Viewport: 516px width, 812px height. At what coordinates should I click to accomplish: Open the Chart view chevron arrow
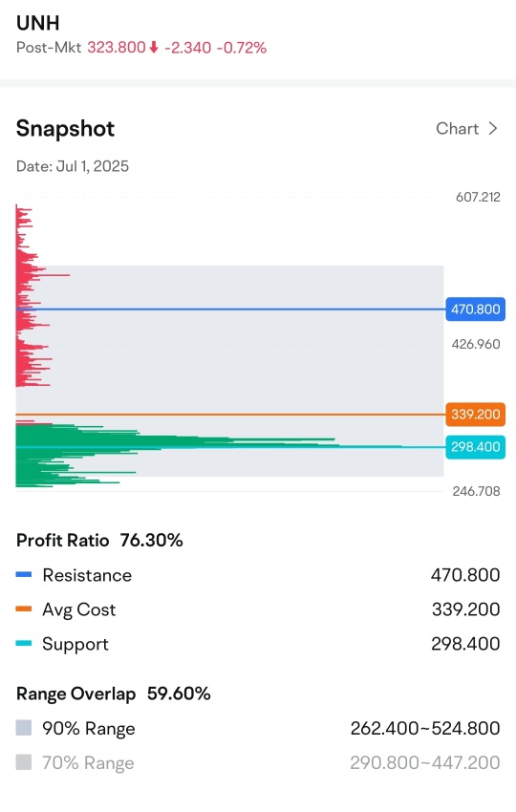493,128
